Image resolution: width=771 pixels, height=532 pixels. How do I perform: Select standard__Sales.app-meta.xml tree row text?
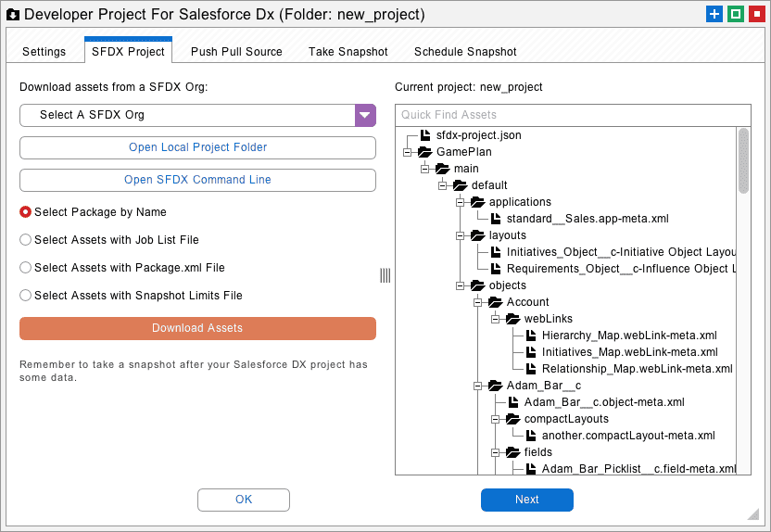coord(588,219)
